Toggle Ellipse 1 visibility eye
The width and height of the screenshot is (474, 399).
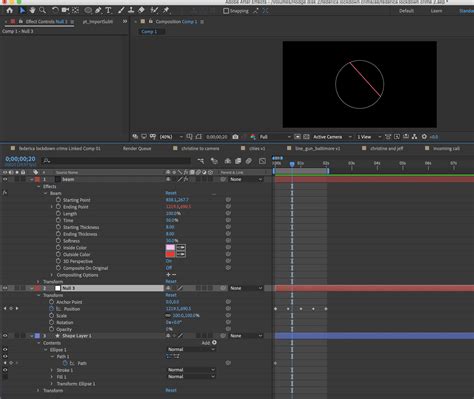point(5,350)
